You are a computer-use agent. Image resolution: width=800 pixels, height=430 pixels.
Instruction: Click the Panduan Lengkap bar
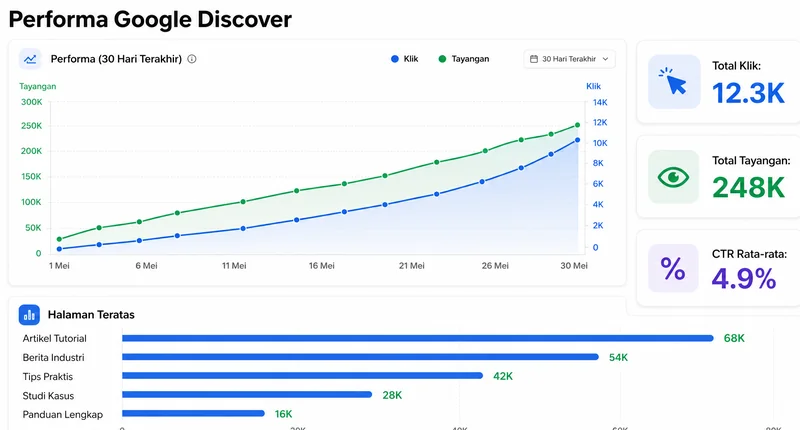tap(193, 414)
